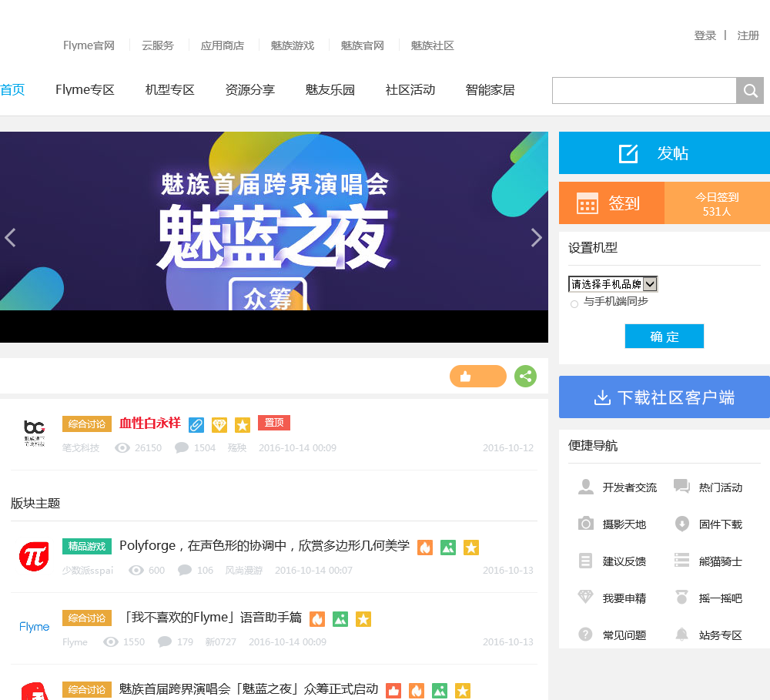Viewport: 770px width, 700px height.
Task: Click the 今日签到 531人 counter
Action: click(x=717, y=204)
